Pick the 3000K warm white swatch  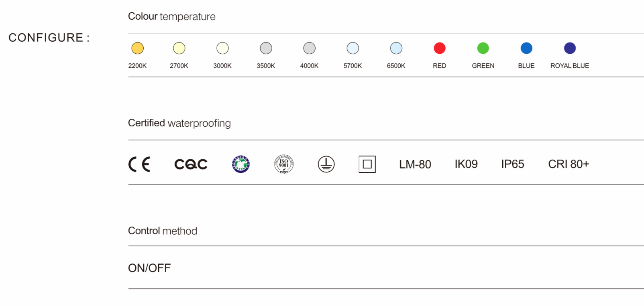tap(222, 48)
